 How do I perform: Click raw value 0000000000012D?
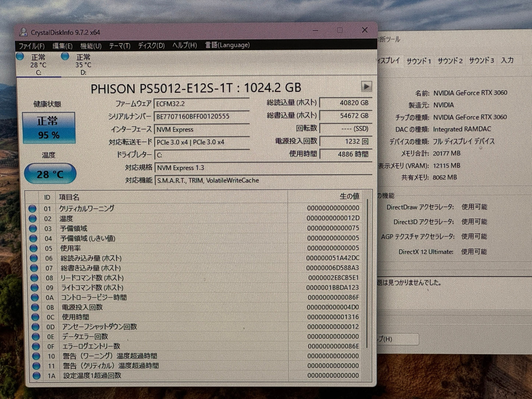coord(333,218)
